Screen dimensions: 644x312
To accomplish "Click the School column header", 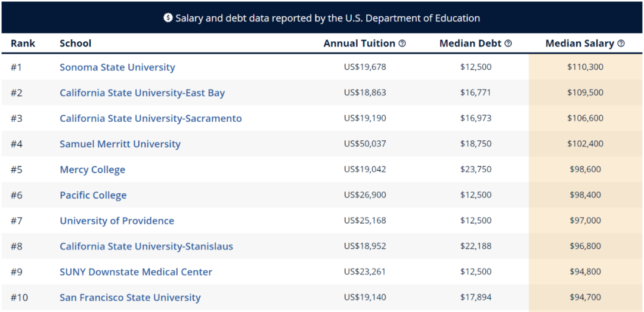I will pyautogui.click(x=76, y=44).
